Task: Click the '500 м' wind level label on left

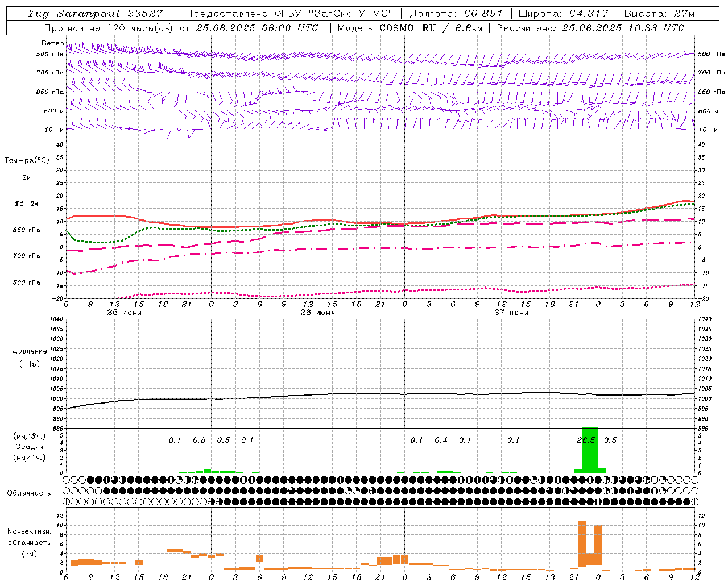Action: 54,111
